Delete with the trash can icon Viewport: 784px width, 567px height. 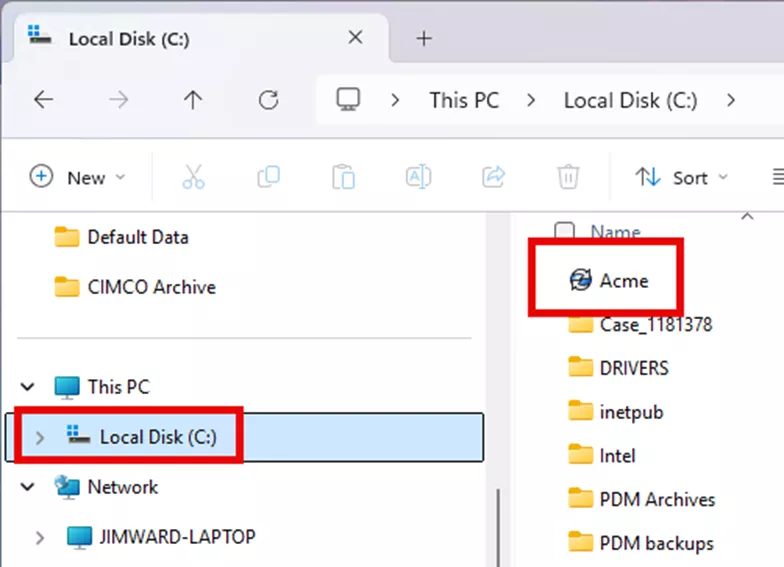click(x=568, y=177)
